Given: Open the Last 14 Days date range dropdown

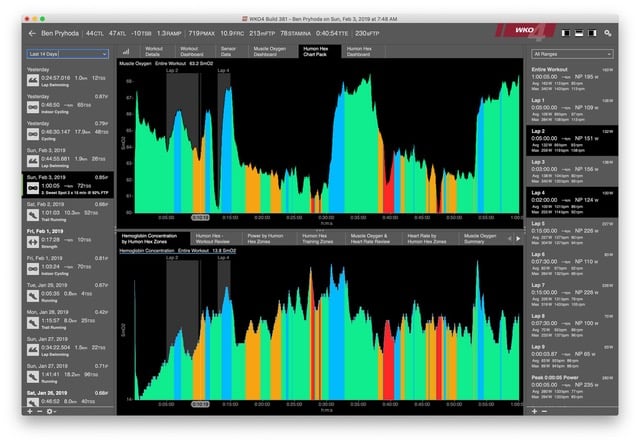Looking at the screenshot, I should pyautogui.click(x=68, y=54).
